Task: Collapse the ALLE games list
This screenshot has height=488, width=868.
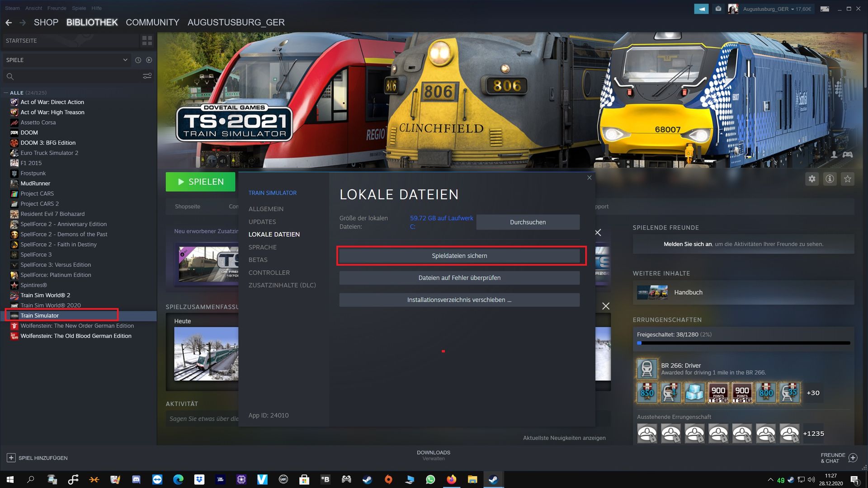Action: coord(6,93)
